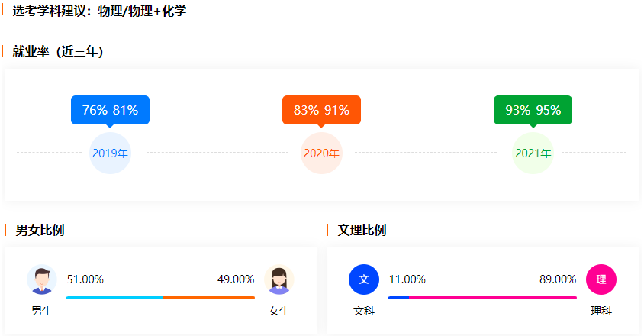
Task: Click the orange 83%-91% employment badge
Action: coord(321,110)
